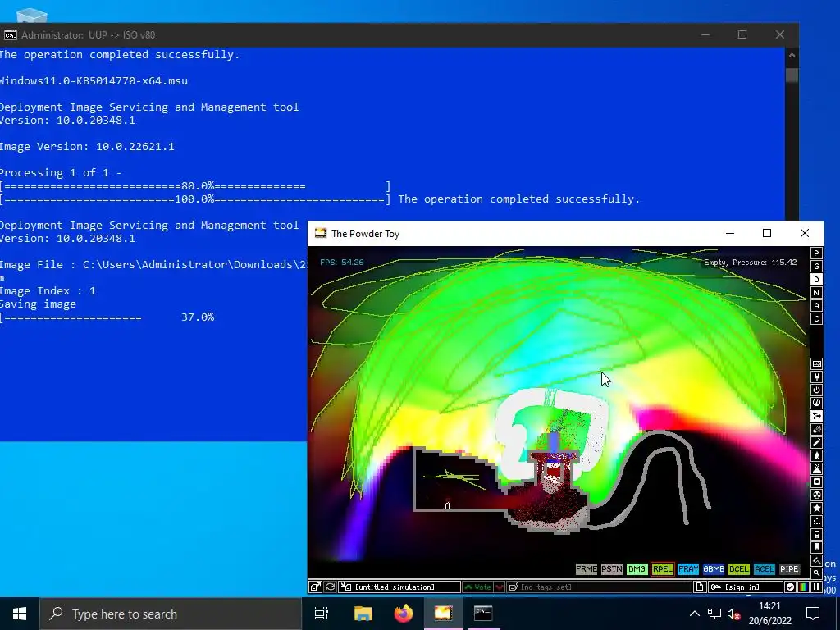Open the console with C button

816,319
